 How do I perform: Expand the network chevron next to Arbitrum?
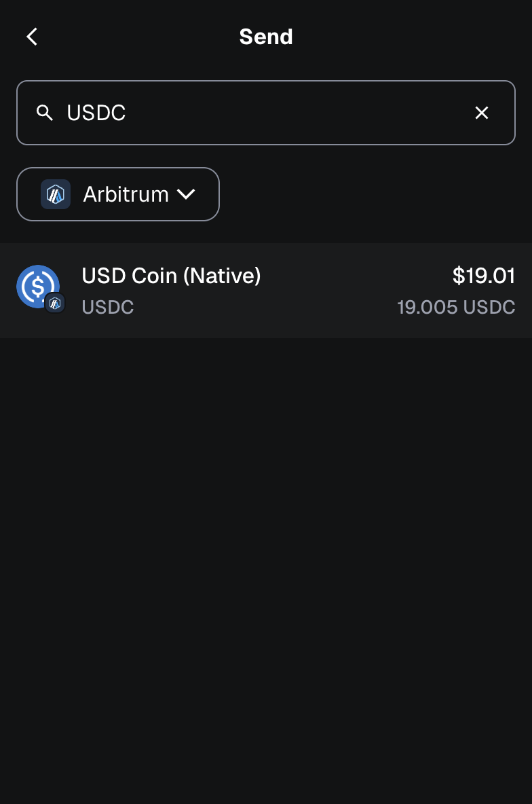click(x=186, y=194)
